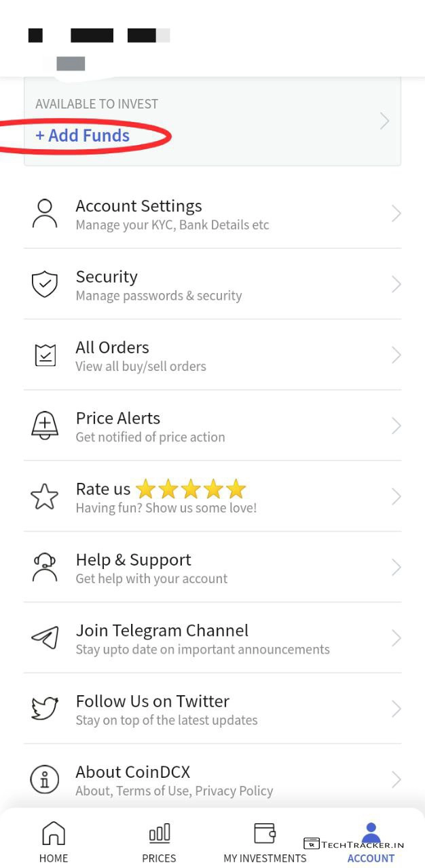Open the Security row chevron

coord(396,285)
